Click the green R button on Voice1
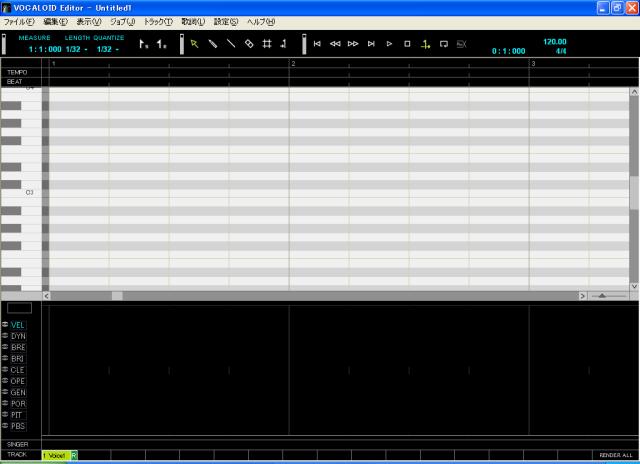 point(74,455)
